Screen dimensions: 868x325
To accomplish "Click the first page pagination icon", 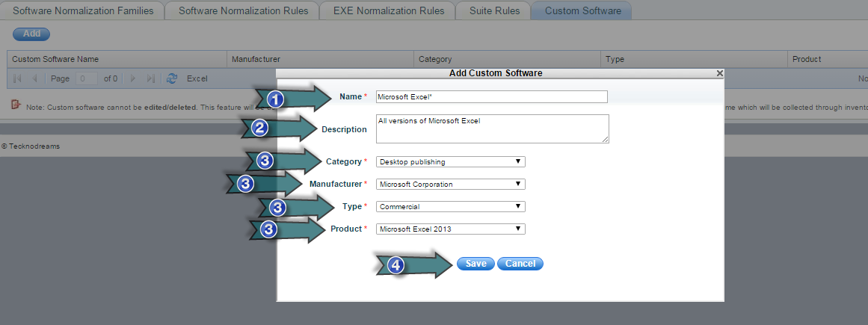I will [x=17, y=78].
